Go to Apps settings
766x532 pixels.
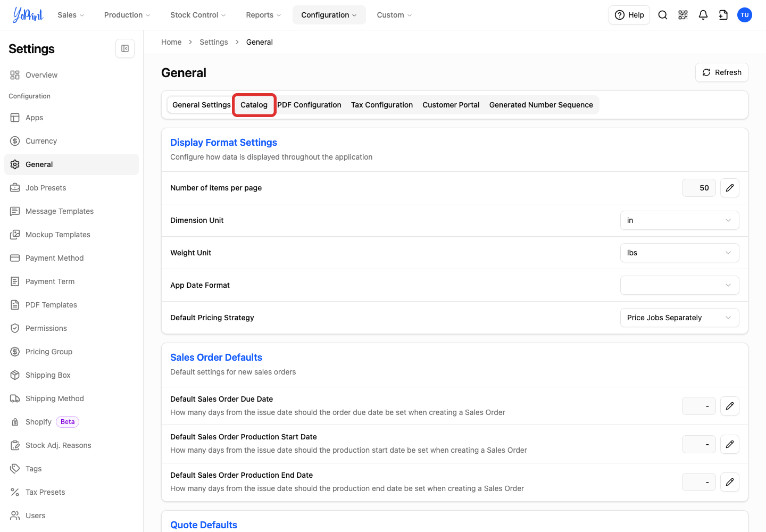71,118
